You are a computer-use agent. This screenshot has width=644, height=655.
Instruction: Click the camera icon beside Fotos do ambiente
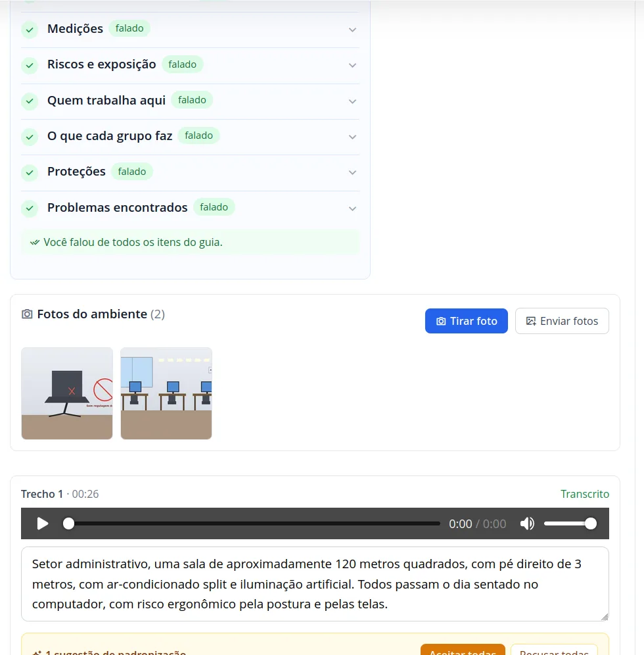[x=27, y=314]
